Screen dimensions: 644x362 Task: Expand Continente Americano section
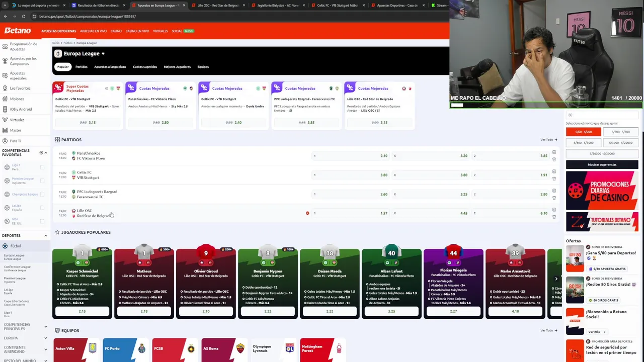(45, 349)
